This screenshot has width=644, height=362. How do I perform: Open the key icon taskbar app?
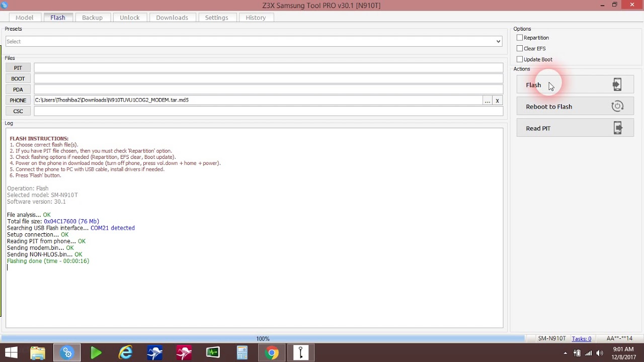[x=301, y=353]
